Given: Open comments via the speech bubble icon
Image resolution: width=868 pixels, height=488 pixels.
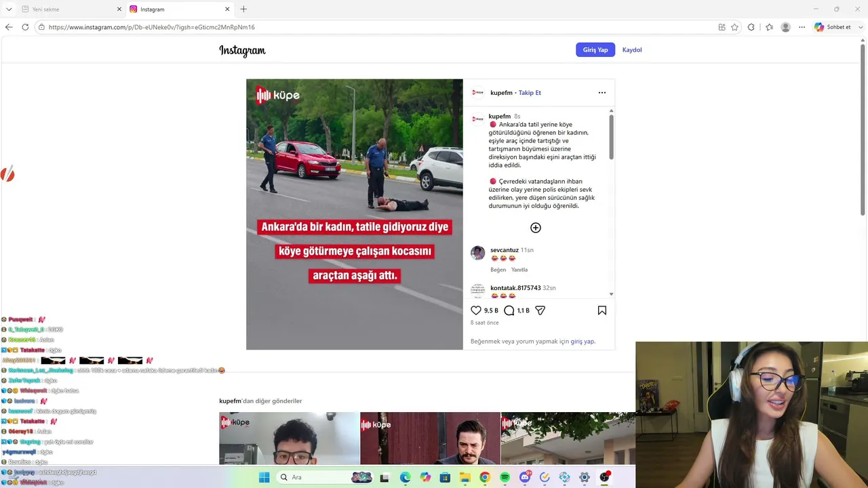Looking at the screenshot, I should 509,310.
